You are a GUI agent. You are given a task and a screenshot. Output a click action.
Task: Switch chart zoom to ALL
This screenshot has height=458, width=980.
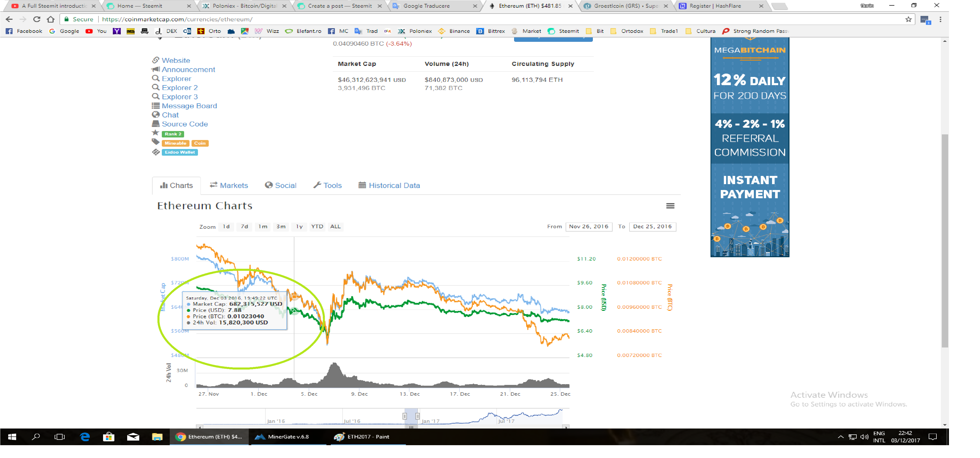click(x=335, y=226)
